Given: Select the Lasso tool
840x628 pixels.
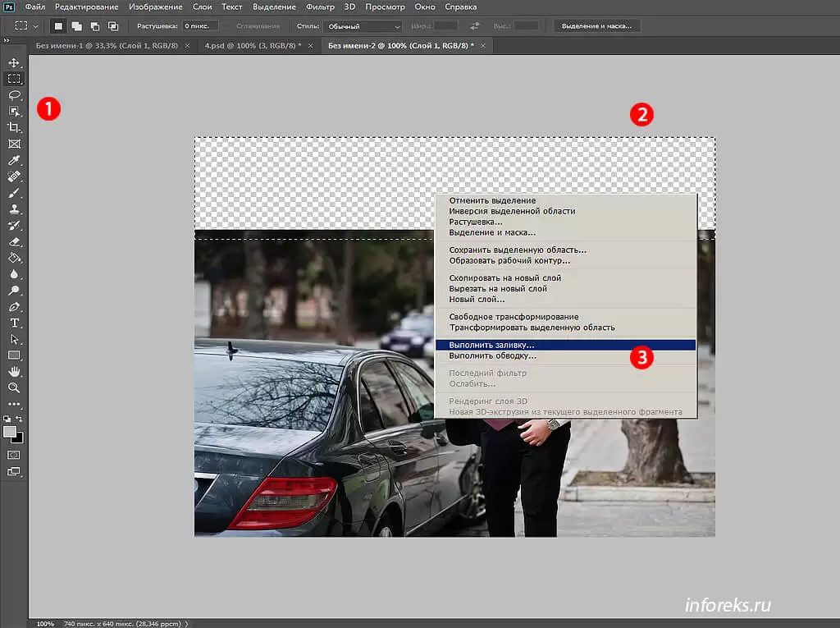Looking at the screenshot, I should (x=14, y=95).
